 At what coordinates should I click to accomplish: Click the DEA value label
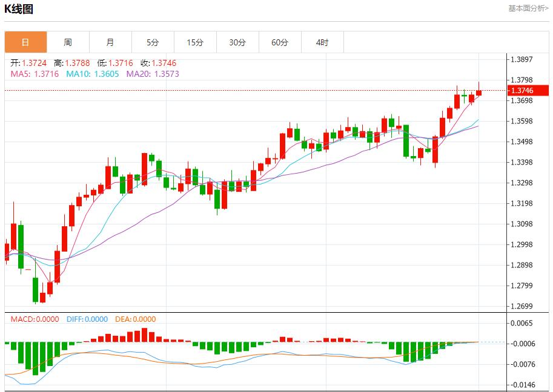click(x=135, y=319)
